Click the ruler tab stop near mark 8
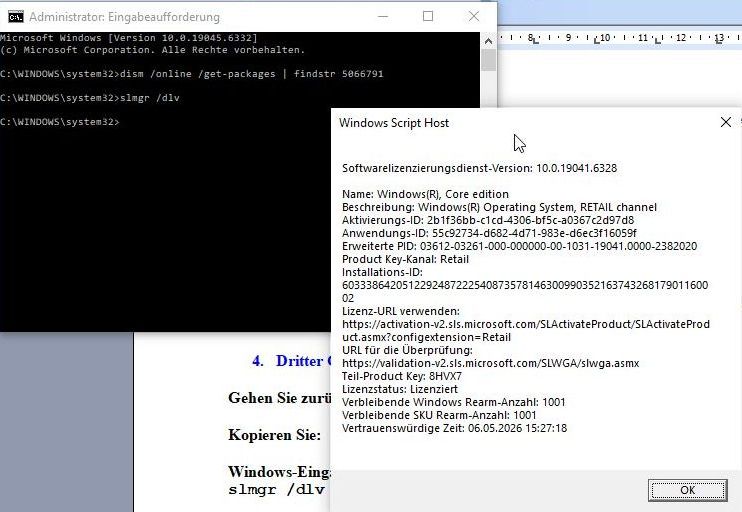Image resolution: width=742 pixels, height=512 pixels. (535, 41)
